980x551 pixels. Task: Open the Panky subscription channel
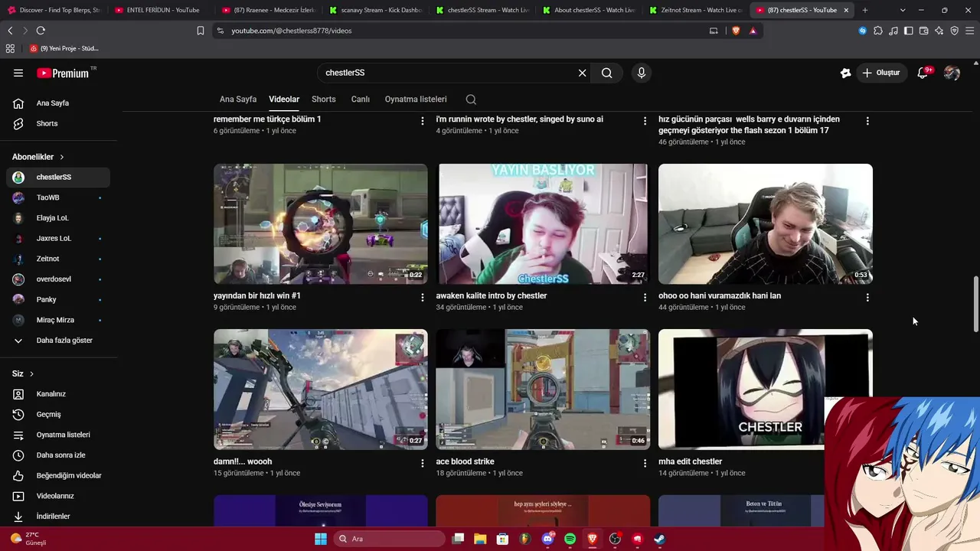pyautogui.click(x=58, y=299)
